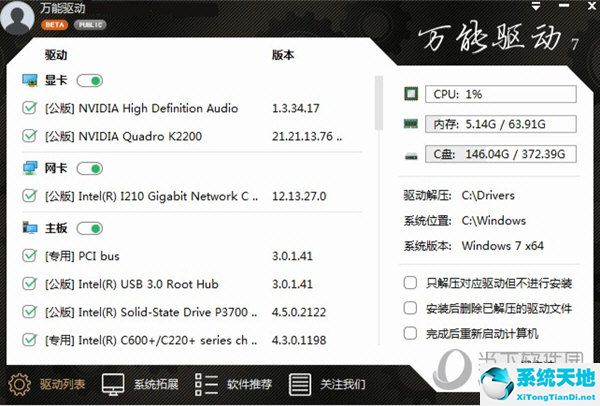Image resolution: width=600 pixels, height=406 pixels.
Task: Click the user avatar icon
Action: (18, 17)
